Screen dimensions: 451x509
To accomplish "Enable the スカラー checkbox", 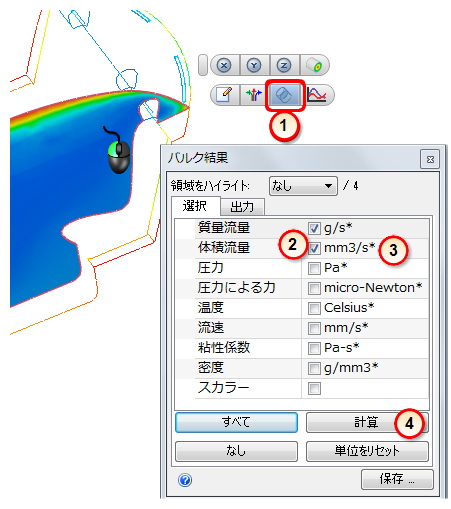I will coord(314,388).
